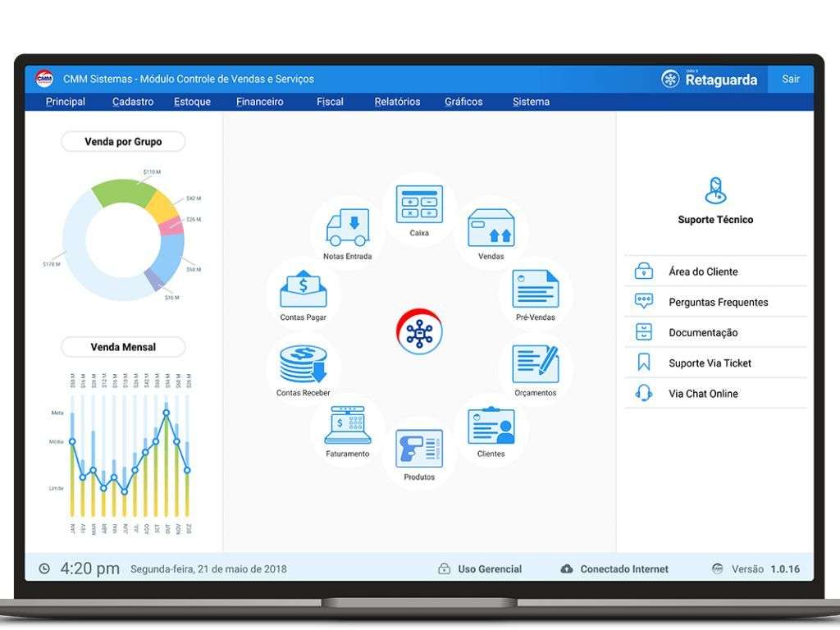Open the Financeiro menu
Image resolution: width=840 pixels, height=630 pixels.
[x=259, y=102]
